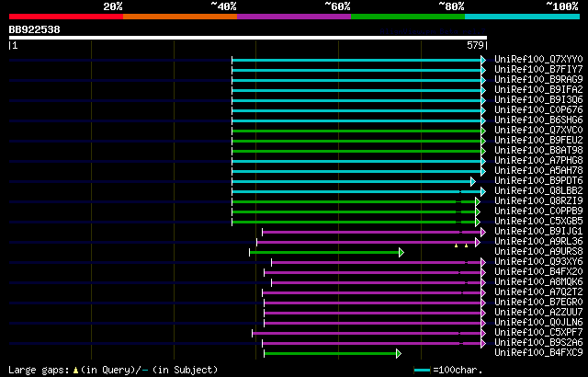The image size is (588, 377).
Task: Click the cyan alignment bar for B9PDT6
Action: coord(351,181)
